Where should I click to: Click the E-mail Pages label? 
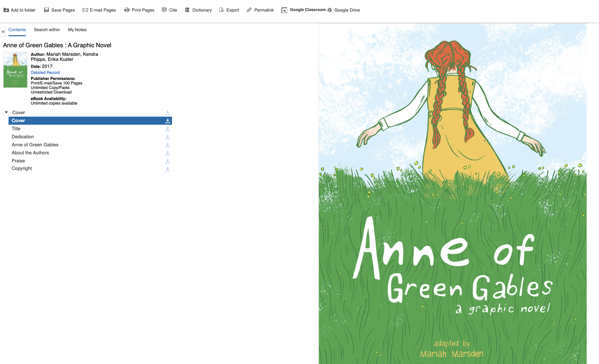tap(103, 10)
